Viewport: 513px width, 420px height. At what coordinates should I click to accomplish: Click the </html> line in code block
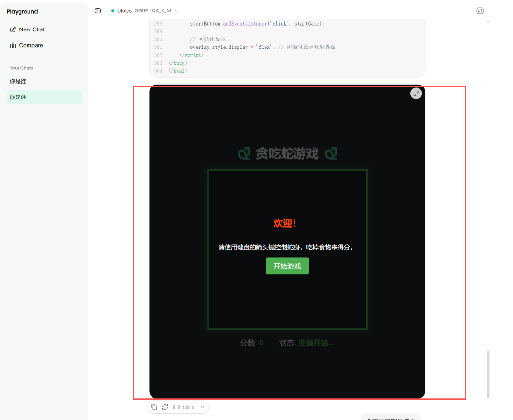[178, 71]
